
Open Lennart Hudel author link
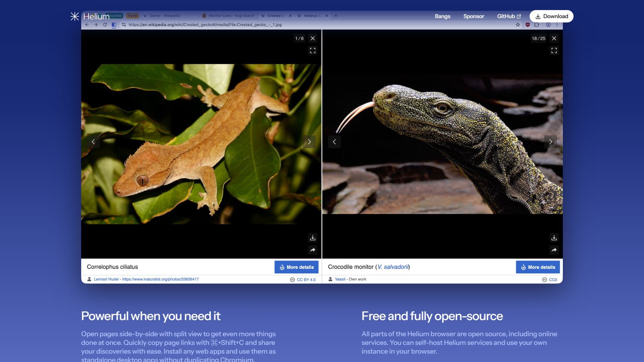coord(106,279)
